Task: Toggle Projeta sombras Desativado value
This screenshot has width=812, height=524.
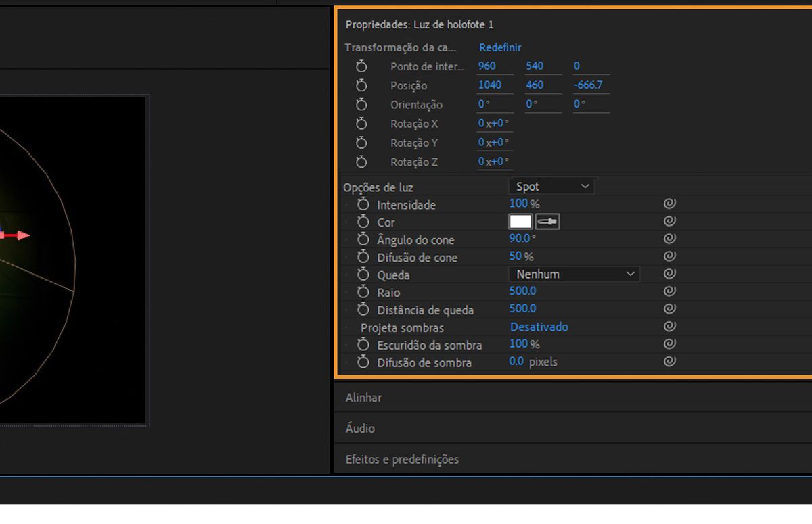Action: click(539, 327)
